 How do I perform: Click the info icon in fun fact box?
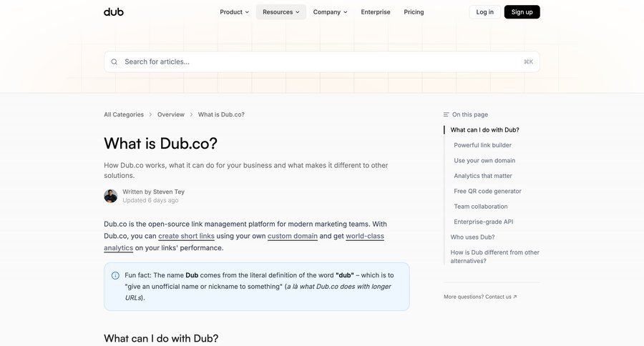115,275
